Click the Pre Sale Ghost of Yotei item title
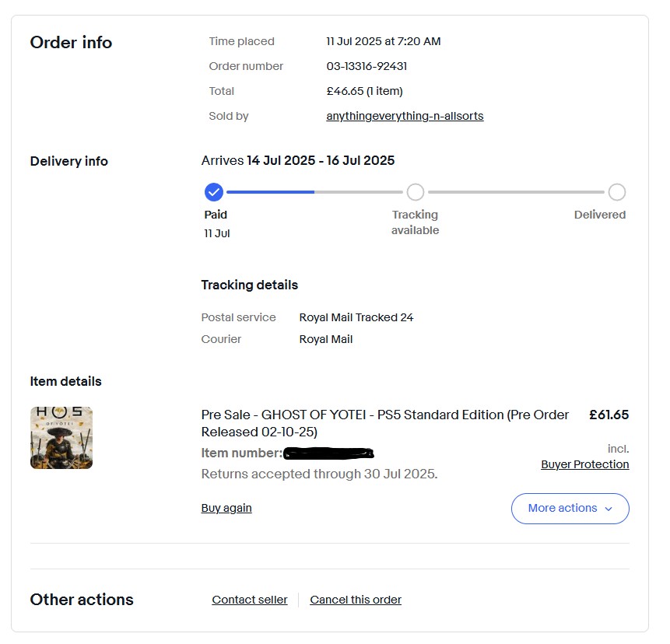The width and height of the screenshot is (670, 644). (384, 423)
